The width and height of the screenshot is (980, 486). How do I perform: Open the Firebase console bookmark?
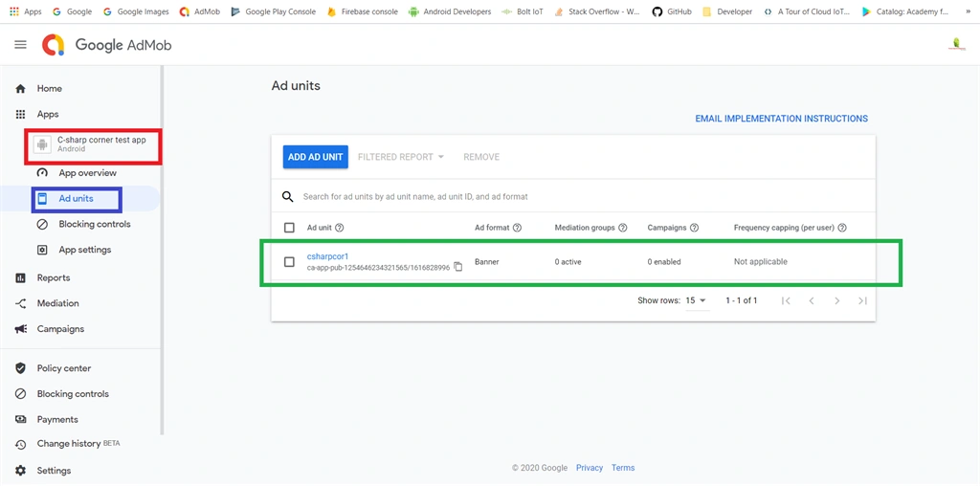point(363,11)
